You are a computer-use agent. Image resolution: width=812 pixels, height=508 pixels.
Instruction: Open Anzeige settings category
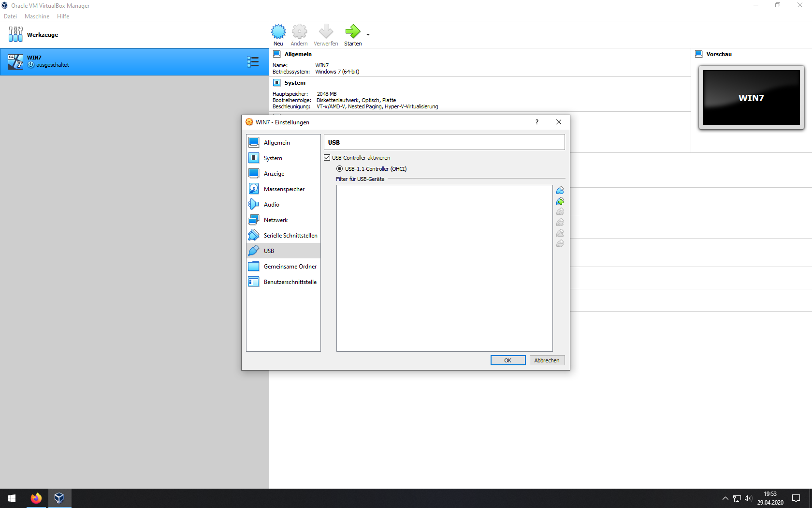pos(283,174)
